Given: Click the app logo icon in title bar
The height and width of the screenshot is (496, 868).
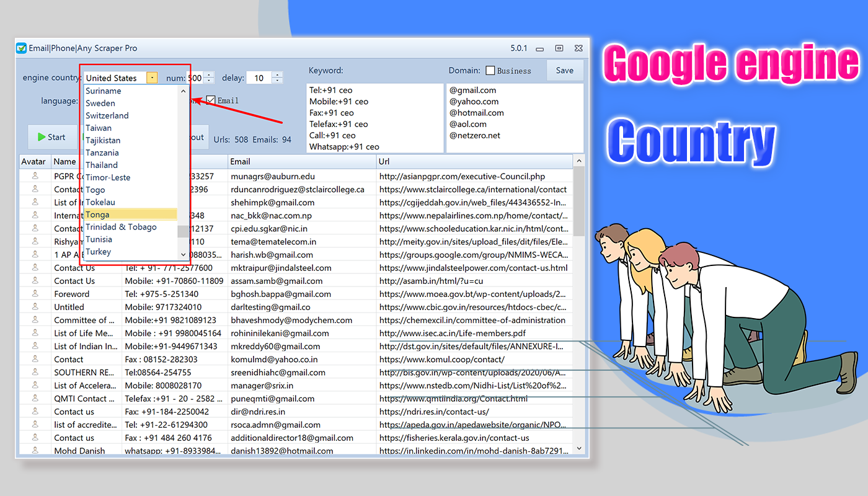Looking at the screenshot, I should (22, 48).
